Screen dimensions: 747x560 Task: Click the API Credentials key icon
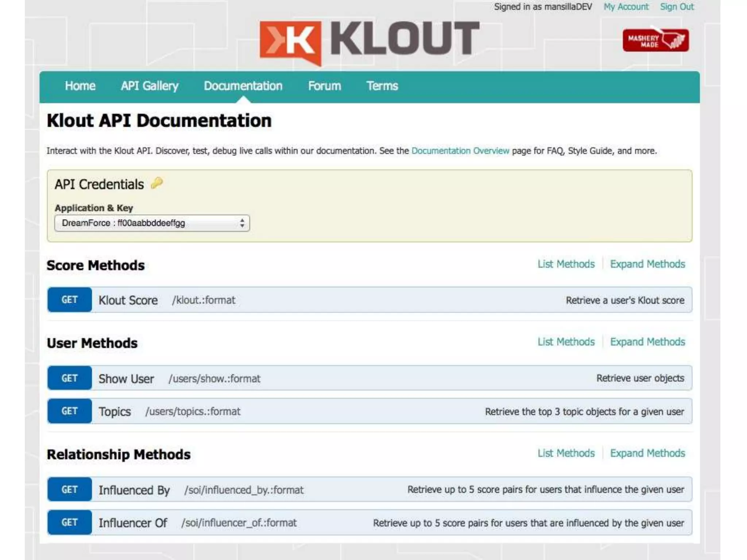click(x=157, y=183)
